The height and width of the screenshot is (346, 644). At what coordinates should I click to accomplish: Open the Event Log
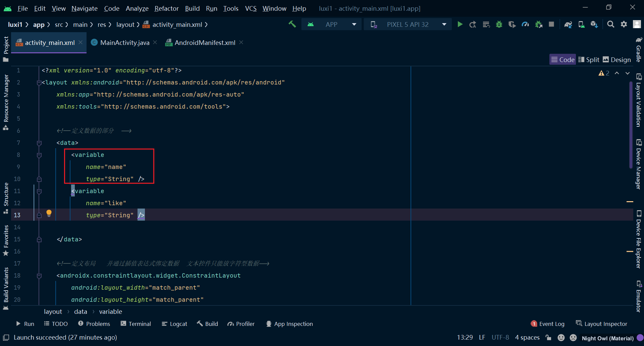[548, 324]
